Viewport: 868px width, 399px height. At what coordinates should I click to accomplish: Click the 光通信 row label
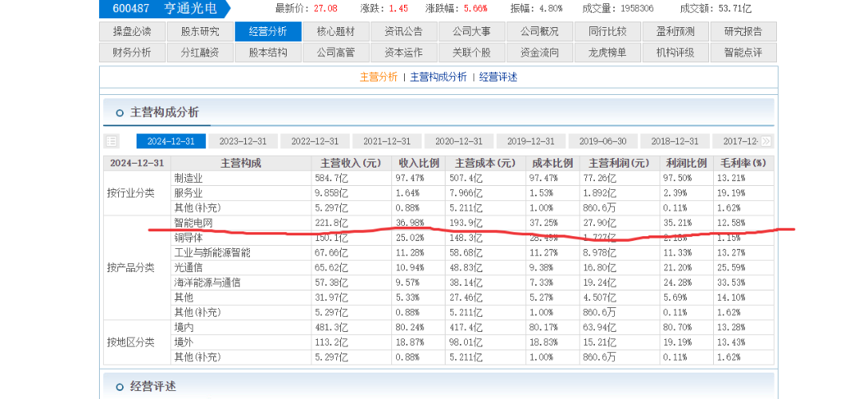(x=188, y=268)
